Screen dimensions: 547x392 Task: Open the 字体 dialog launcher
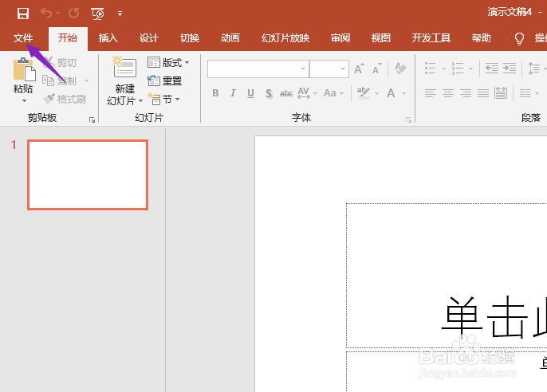(408, 120)
